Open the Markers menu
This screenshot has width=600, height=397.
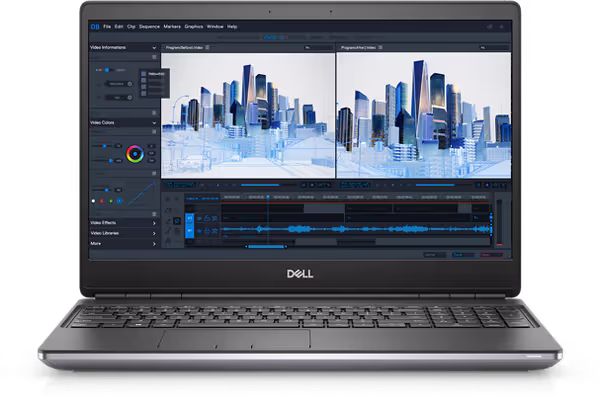(172, 26)
